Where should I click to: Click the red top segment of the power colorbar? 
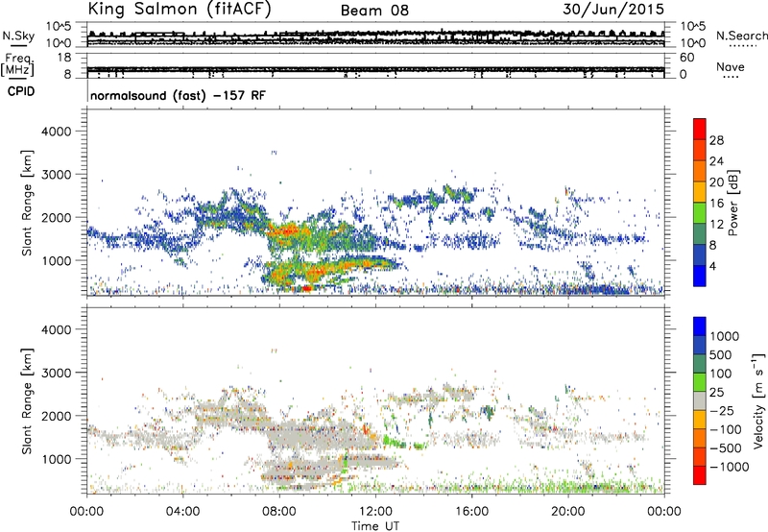tap(700, 129)
